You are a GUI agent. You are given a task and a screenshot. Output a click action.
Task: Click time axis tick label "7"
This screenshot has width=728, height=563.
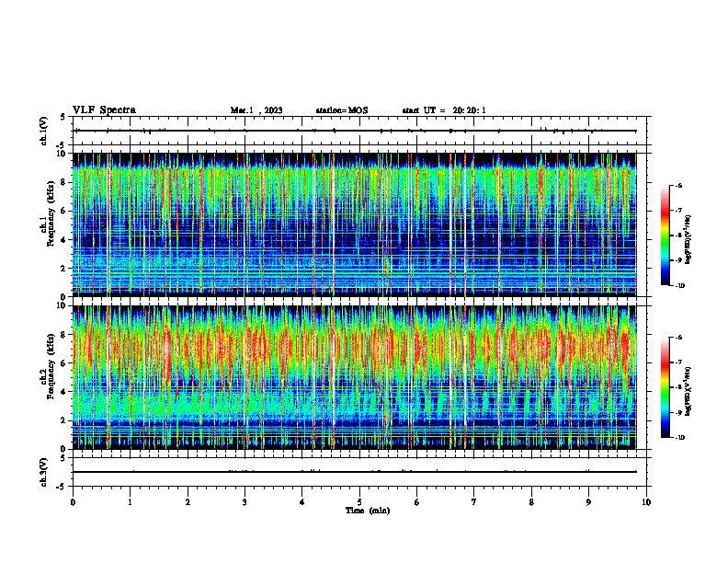pos(474,502)
